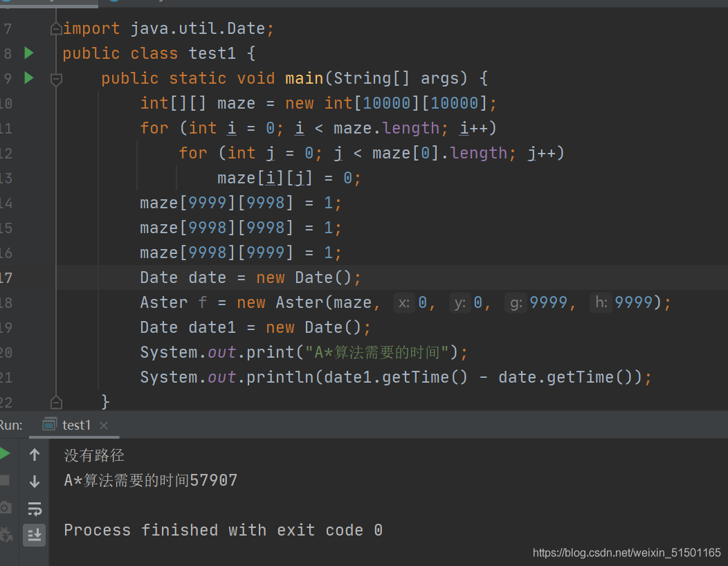Click the Run: tool window label

click(x=11, y=425)
